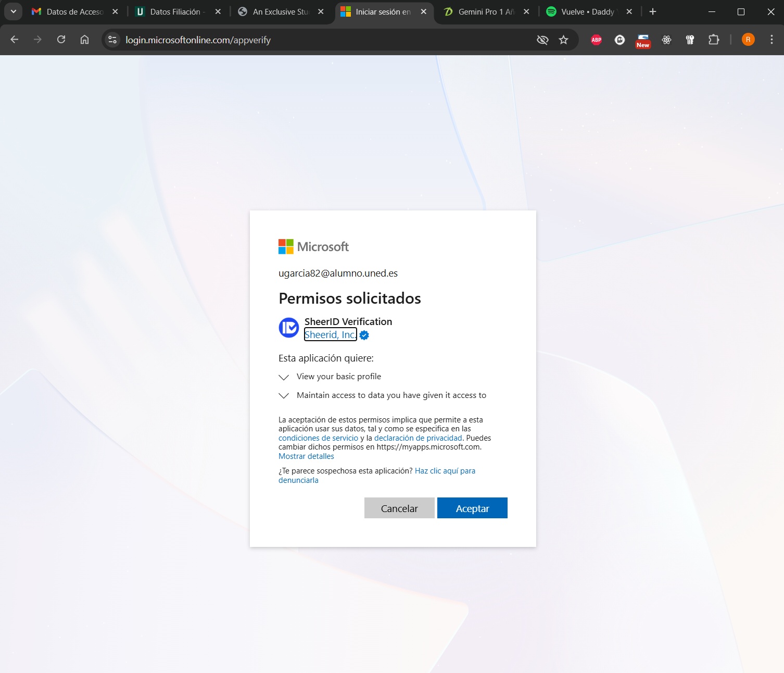Click the crossed-out eye tracking icon
This screenshot has height=673, width=784.
(x=542, y=40)
